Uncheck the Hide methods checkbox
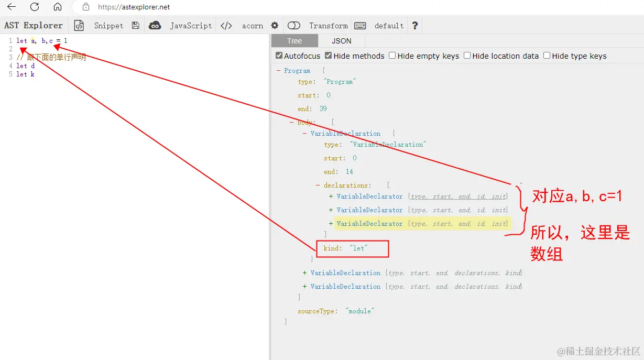Image resolution: width=644 pixels, height=360 pixels. (x=328, y=56)
